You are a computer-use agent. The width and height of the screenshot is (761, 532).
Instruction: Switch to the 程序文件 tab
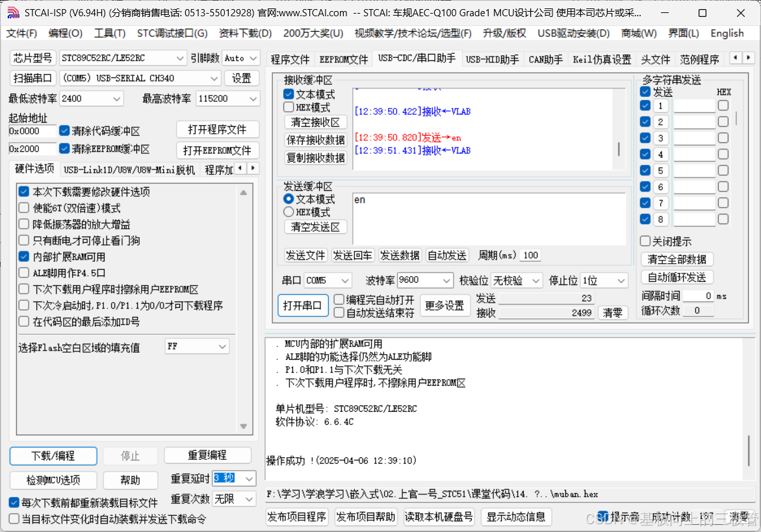[x=290, y=59]
